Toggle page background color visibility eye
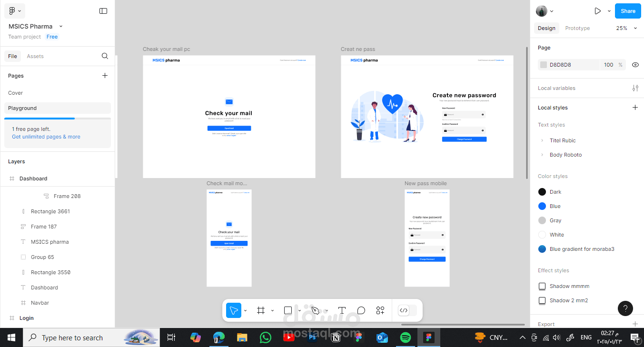This screenshot has height=347, width=644. (635, 65)
